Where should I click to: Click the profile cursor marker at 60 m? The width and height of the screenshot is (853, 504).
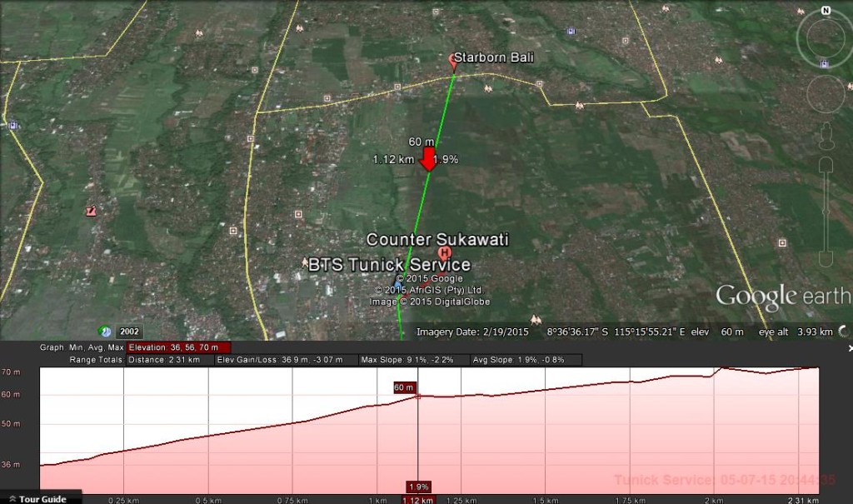[x=418, y=397]
